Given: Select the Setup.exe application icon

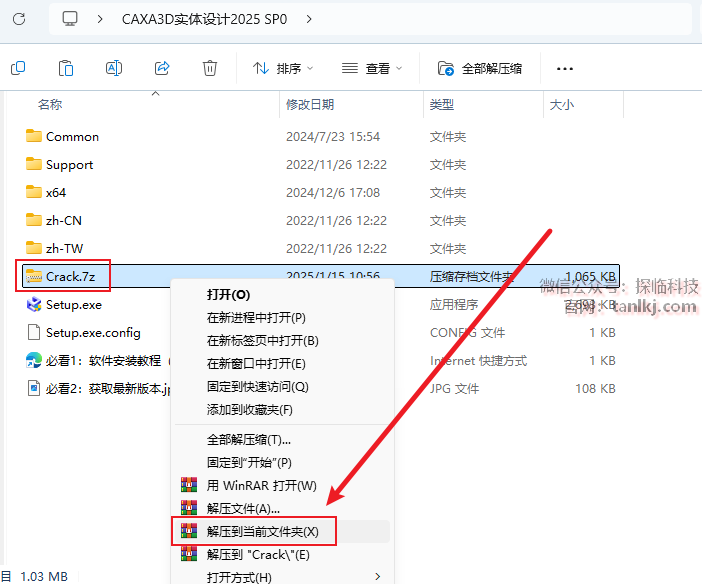Looking at the screenshot, I should [x=34, y=305].
